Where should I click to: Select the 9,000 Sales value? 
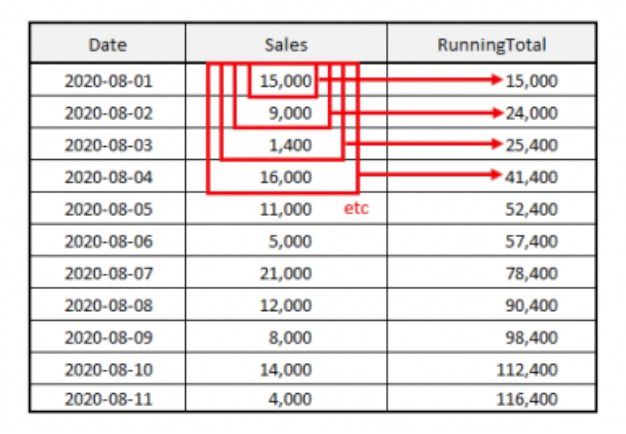point(290,113)
